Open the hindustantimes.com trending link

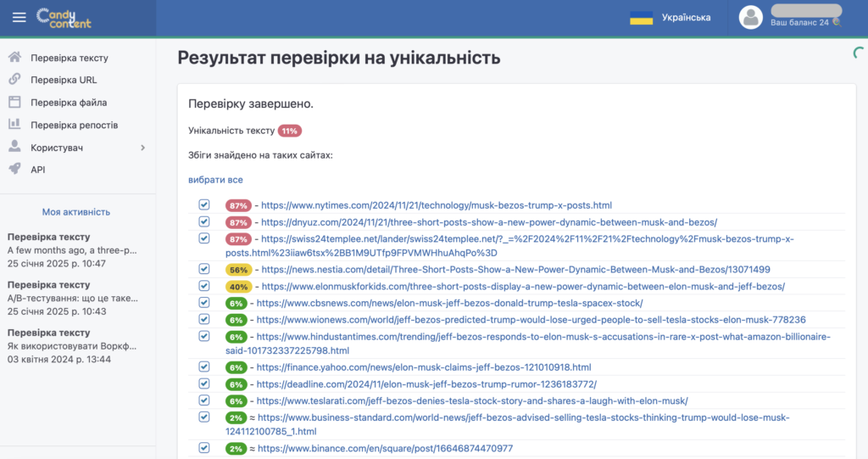(528, 343)
